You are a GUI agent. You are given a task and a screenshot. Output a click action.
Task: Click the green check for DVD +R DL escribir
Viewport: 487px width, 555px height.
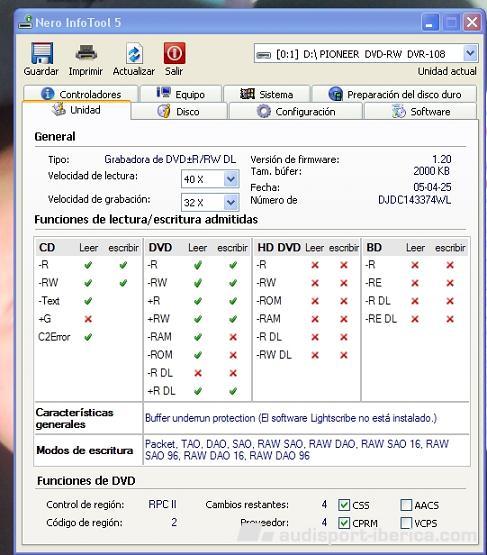pyautogui.click(x=233, y=391)
